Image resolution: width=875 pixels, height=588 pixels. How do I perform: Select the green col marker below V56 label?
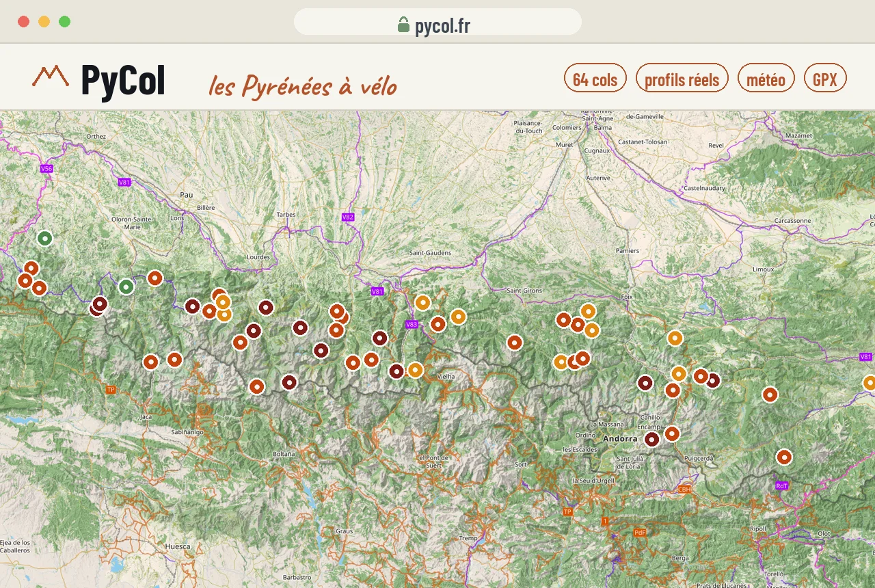(45, 239)
